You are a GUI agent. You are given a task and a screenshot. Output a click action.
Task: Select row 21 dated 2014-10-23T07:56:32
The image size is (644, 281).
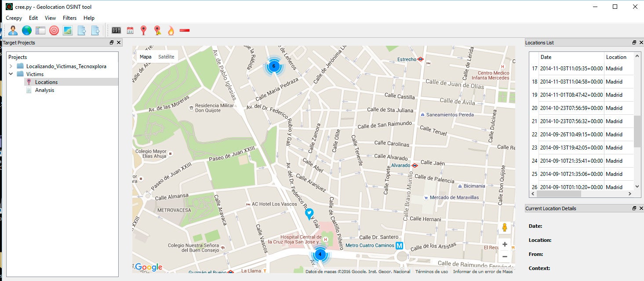582,121
